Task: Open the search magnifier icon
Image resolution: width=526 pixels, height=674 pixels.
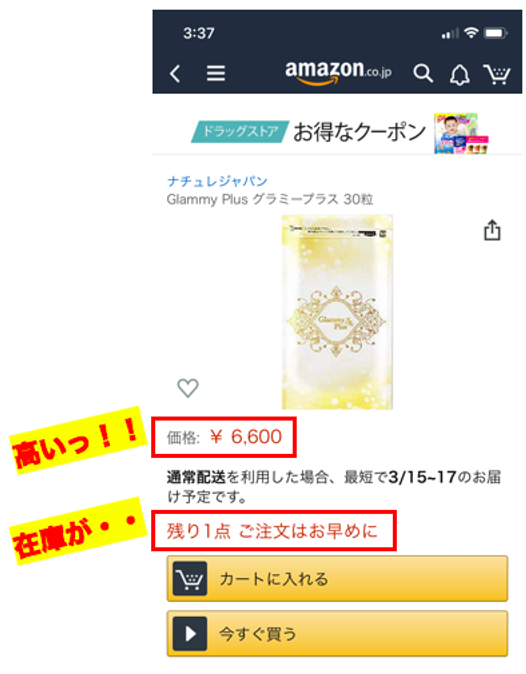Action: click(423, 74)
